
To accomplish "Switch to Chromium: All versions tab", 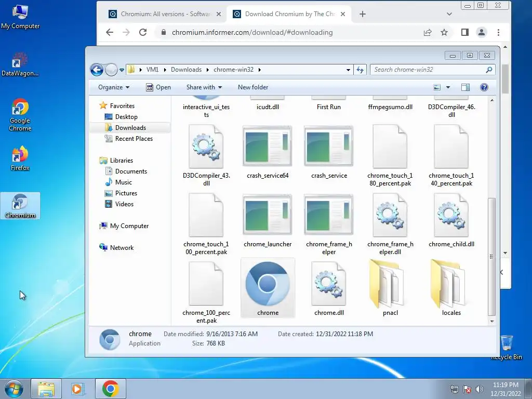I will coord(165,14).
